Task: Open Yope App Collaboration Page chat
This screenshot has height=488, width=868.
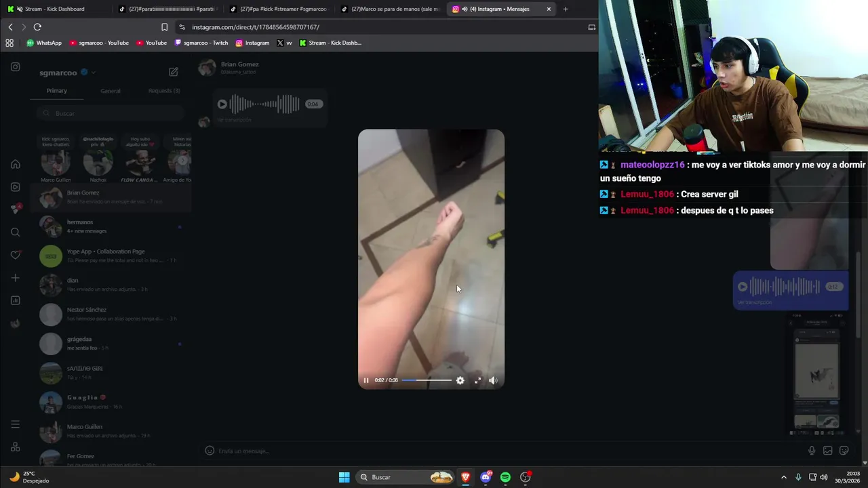Action: coord(111,256)
